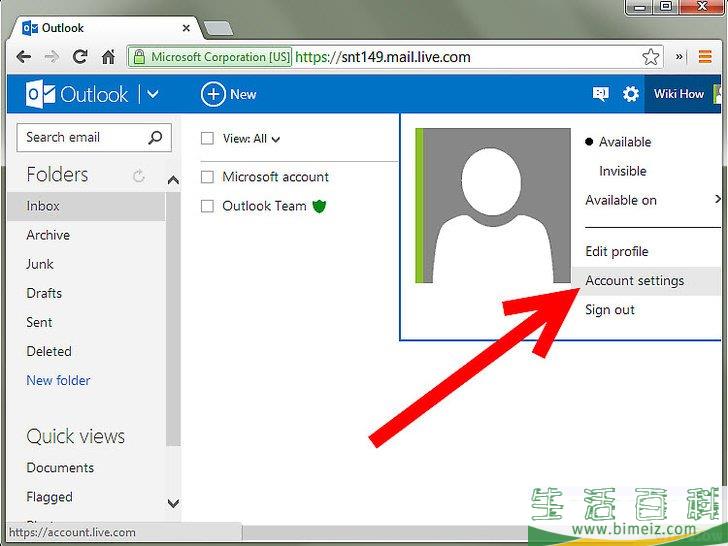Image resolution: width=728 pixels, height=546 pixels.
Task: Open the View: All dropdown
Action: click(251, 139)
